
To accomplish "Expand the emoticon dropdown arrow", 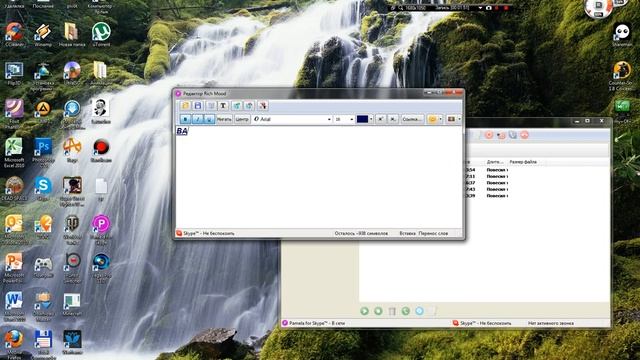I will click(x=440, y=119).
